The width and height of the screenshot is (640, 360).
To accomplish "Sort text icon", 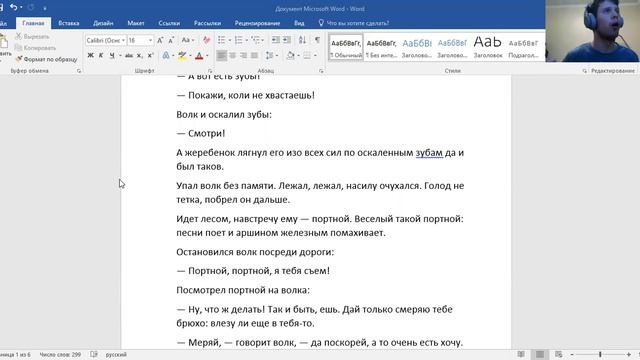I will (x=302, y=40).
